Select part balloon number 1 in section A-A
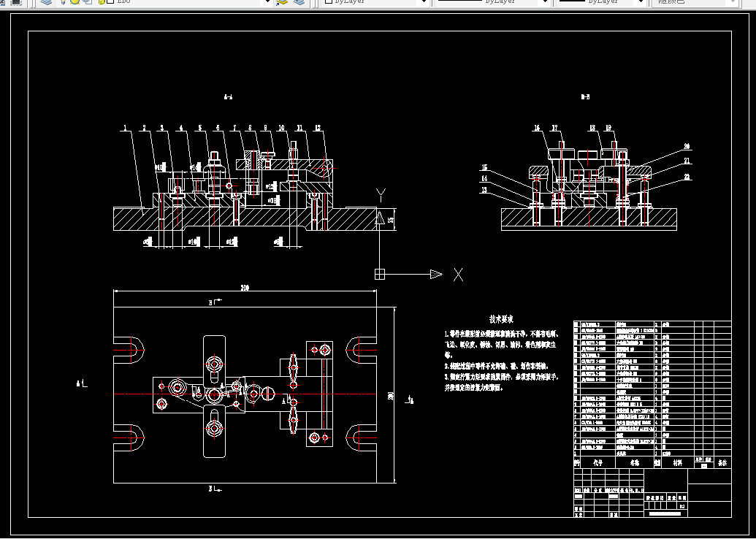Screen dimensions: 756x539 click(x=125, y=129)
